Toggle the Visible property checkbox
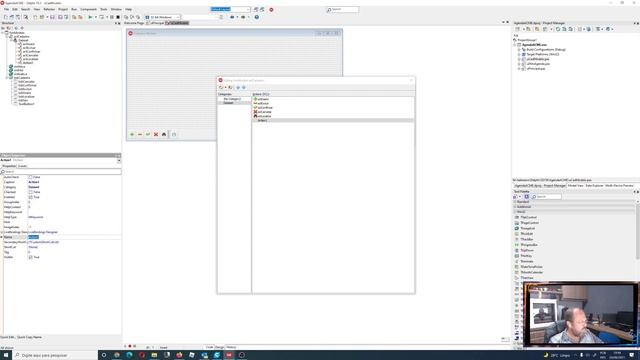The image size is (640, 360). pyautogui.click(x=30, y=257)
